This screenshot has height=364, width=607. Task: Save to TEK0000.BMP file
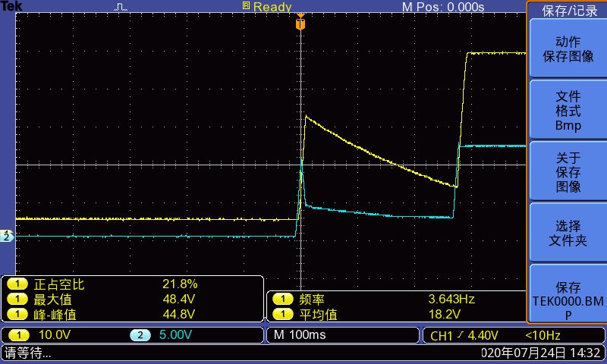[568, 295]
